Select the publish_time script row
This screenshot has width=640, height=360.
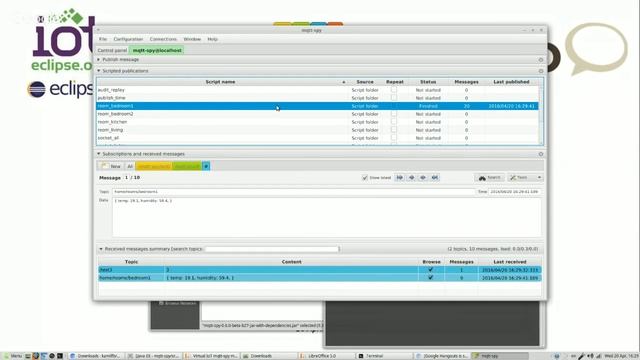click(x=318, y=98)
